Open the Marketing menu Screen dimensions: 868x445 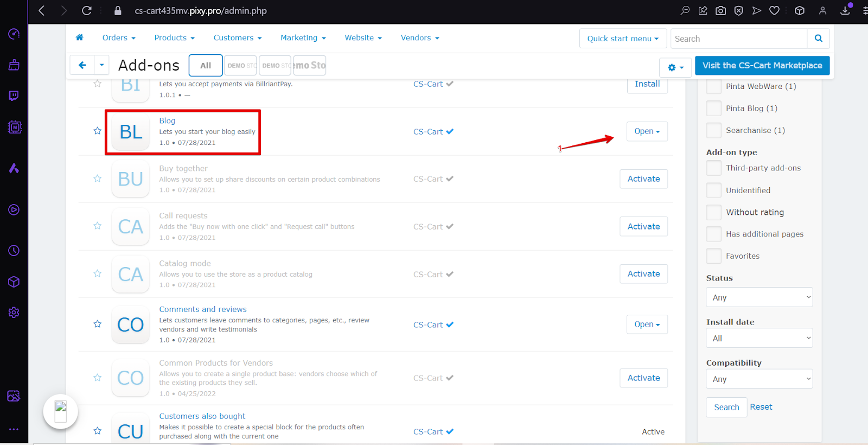(303, 37)
